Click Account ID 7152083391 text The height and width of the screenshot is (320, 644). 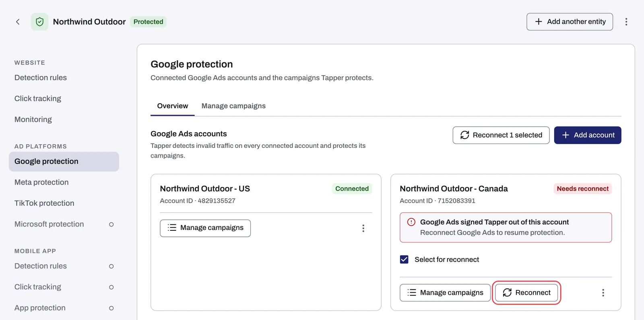click(438, 201)
